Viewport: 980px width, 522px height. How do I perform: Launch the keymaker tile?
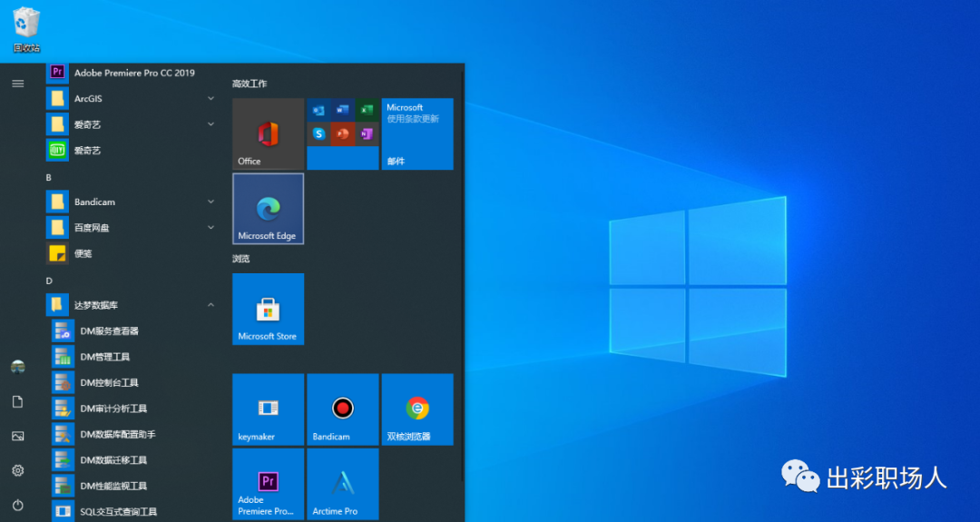point(268,409)
